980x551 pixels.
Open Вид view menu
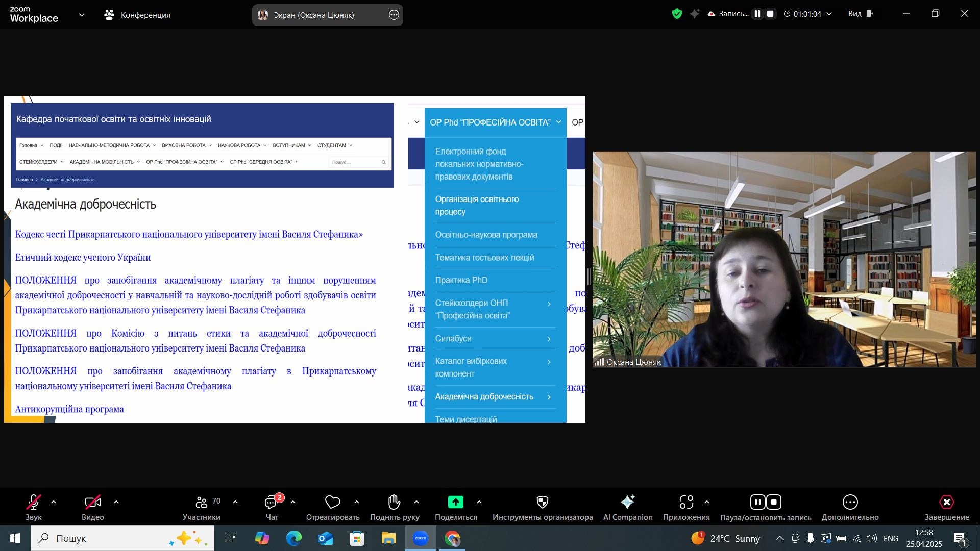861,14
